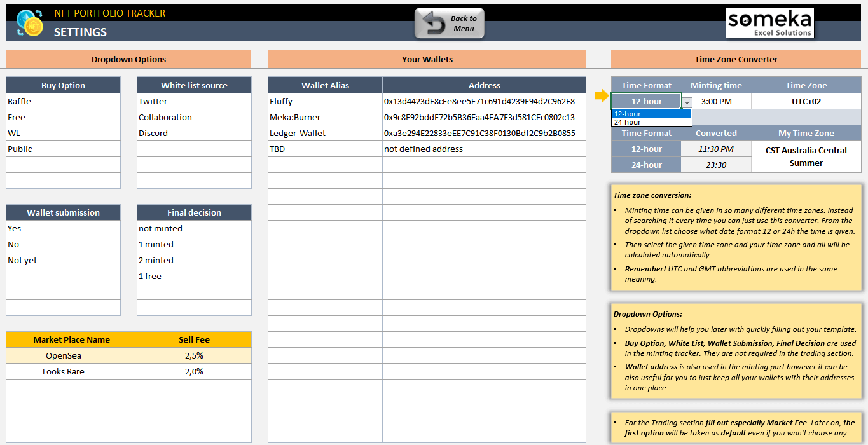Viewport: 868px width, 445px height.
Task: Open the Someka Excel Solutions logo
Action: pos(769,24)
